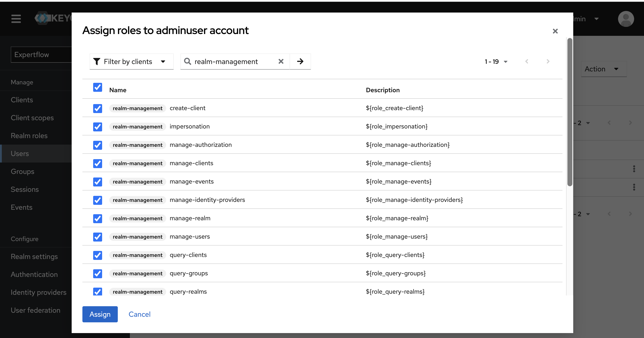Image resolution: width=644 pixels, height=338 pixels.
Task: Close the Assign roles dialog
Action: [x=555, y=31]
